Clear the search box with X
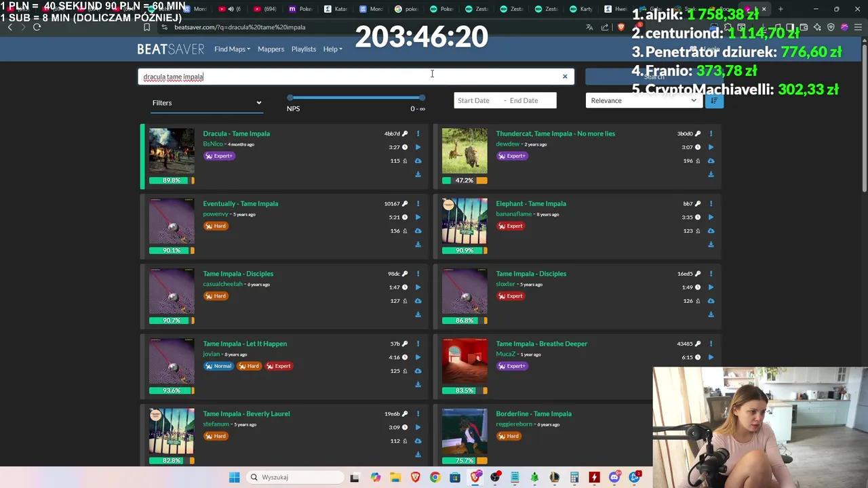The height and width of the screenshot is (488, 868). pos(565,77)
